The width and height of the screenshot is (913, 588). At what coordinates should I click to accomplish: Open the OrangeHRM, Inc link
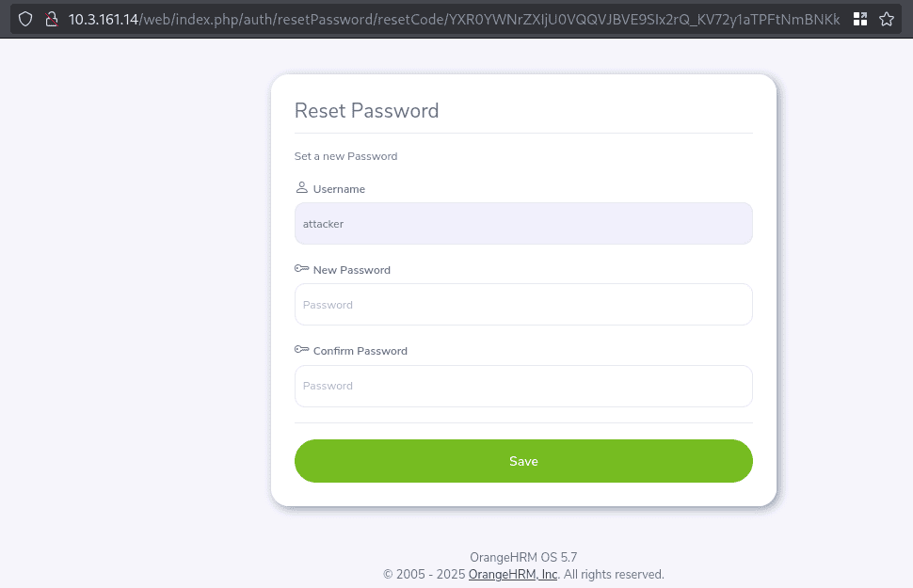[x=513, y=574]
